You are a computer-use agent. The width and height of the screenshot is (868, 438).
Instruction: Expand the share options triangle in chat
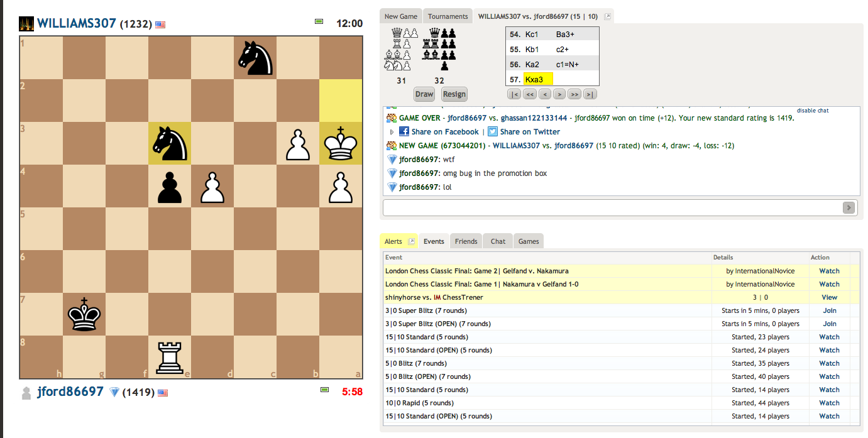(392, 132)
